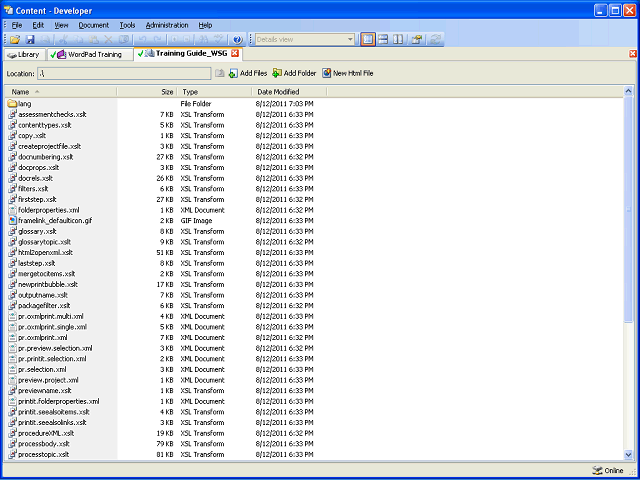Select the Training Guide_WSG tab
The image size is (640, 480).
tap(188, 53)
